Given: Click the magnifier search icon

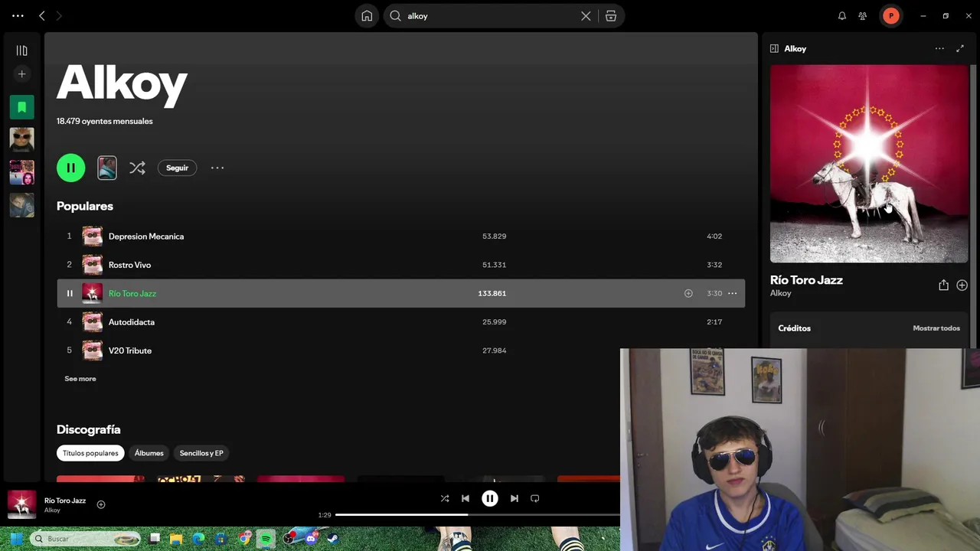Looking at the screenshot, I should tap(395, 15).
